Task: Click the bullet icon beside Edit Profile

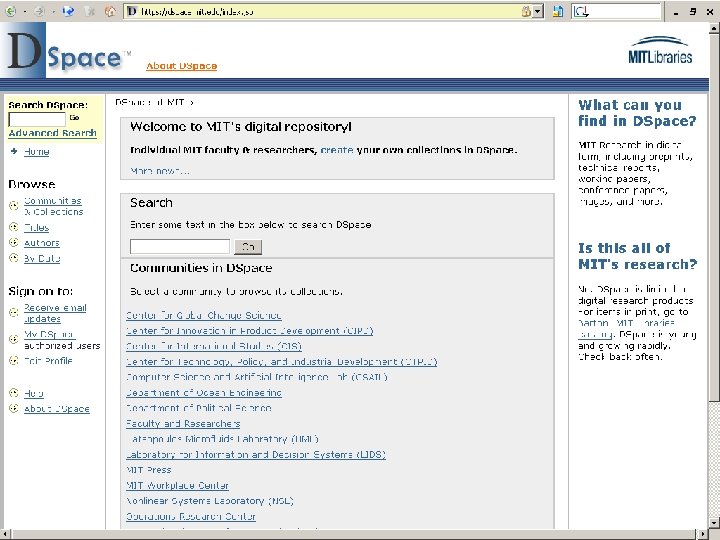Action: click(x=14, y=361)
